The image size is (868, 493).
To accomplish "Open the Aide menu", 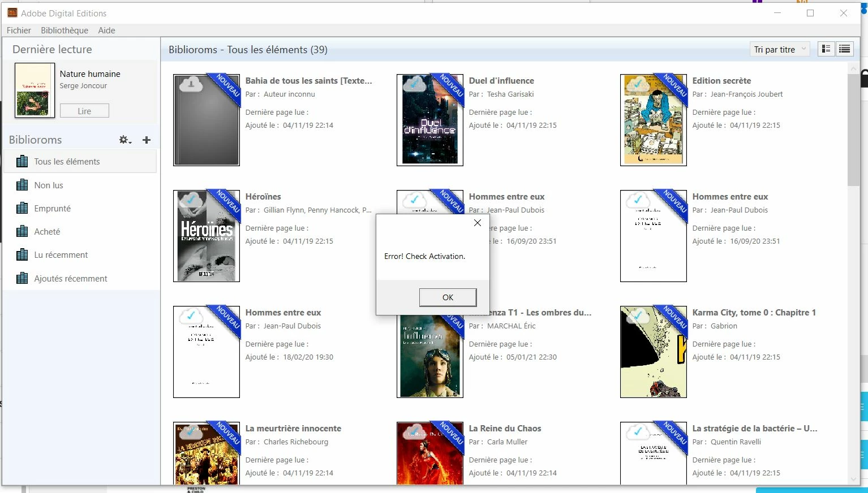I will click(x=106, y=31).
